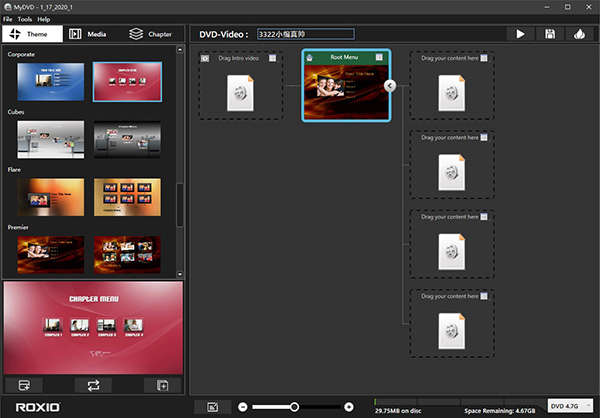The width and height of the screenshot is (600, 418).
Task: Click the Preview play button
Action: pyautogui.click(x=521, y=34)
